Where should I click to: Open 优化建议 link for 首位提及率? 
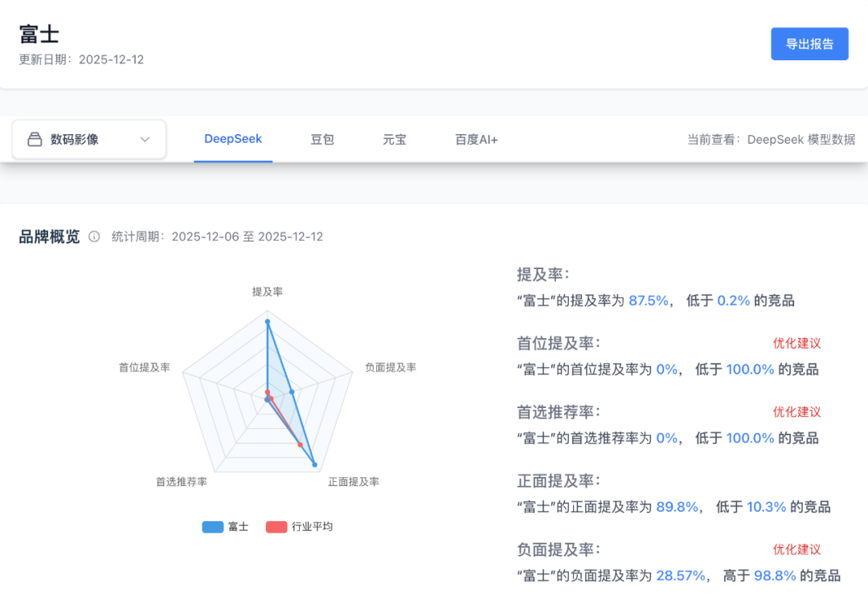pos(796,343)
